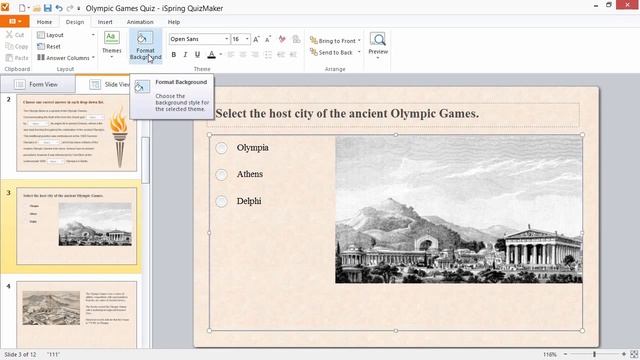Screen dimensions: 640x360
Task: Open the font name combo box Open Sans
Action: [x=199, y=39]
